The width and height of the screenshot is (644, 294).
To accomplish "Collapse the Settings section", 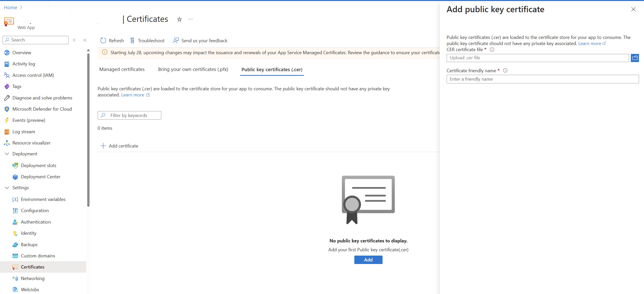I will click(7, 187).
